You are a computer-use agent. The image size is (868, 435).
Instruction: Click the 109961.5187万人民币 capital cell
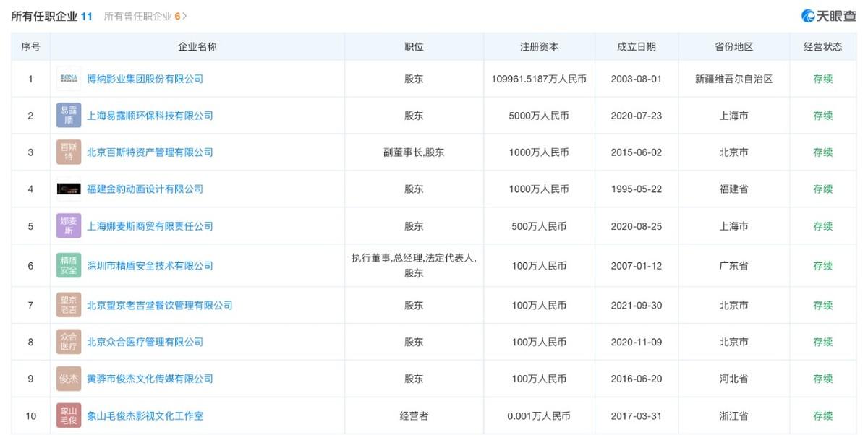click(x=539, y=79)
